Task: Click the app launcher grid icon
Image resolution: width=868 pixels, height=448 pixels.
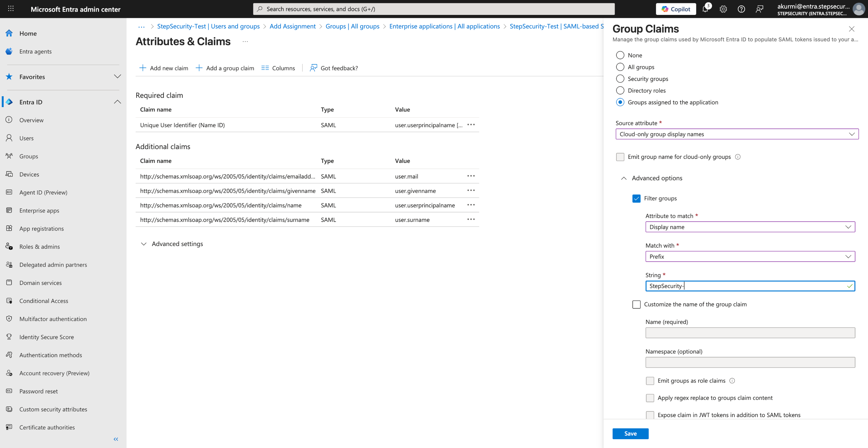Action: coord(11,9)
